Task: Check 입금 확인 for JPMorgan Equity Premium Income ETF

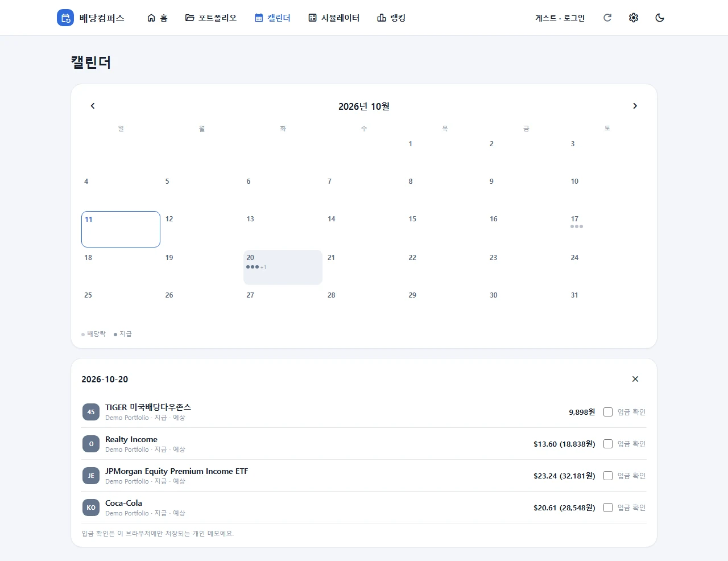Action: 608,476
